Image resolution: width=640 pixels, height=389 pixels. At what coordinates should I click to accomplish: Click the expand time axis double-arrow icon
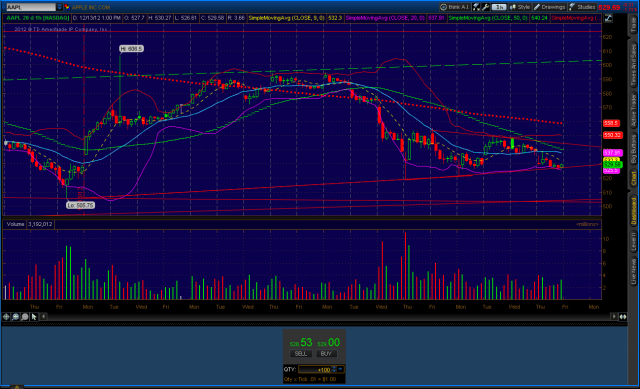(x=623, y=317)
